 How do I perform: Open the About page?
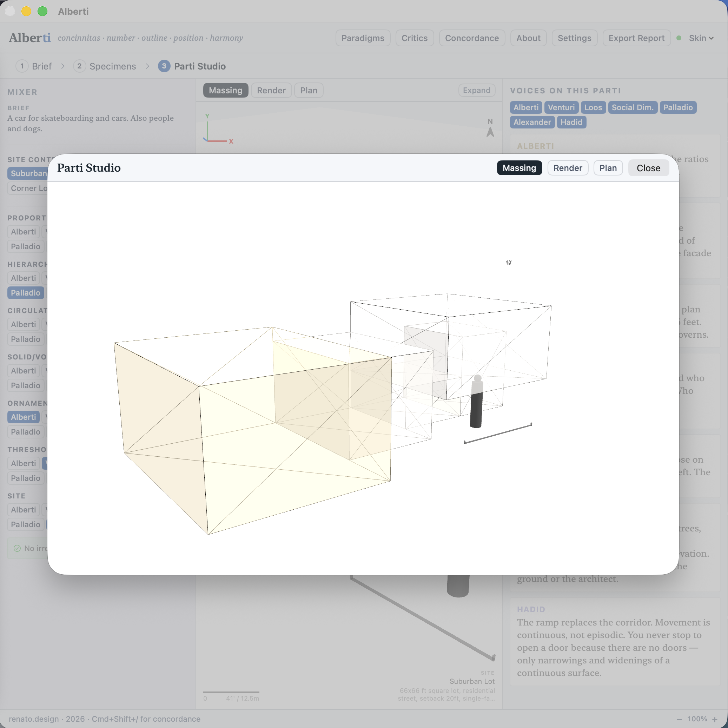pyautogui.click(x=528, y=38)
